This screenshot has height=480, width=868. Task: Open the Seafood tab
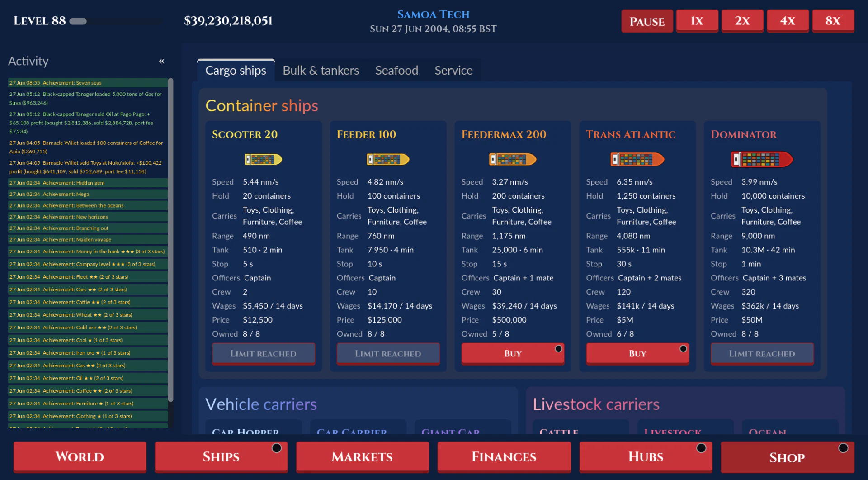pyautogui.click(x=396, y=71)
